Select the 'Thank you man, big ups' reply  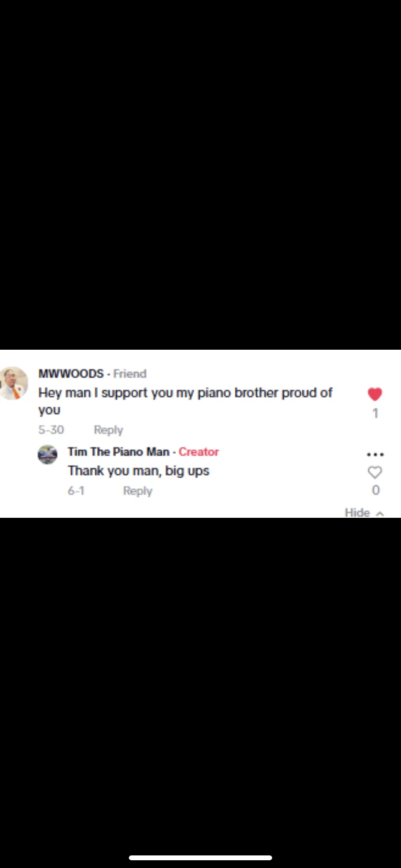click(139, 471)
